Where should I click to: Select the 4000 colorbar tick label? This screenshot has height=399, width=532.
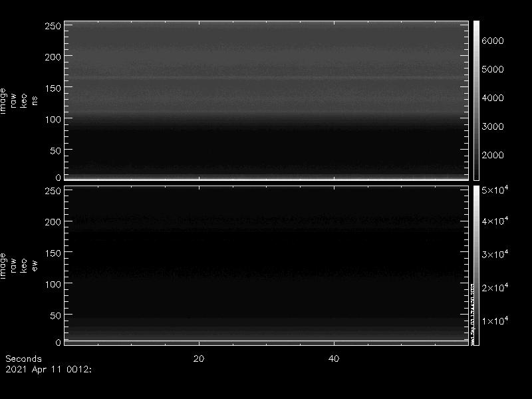click(493, 98)
